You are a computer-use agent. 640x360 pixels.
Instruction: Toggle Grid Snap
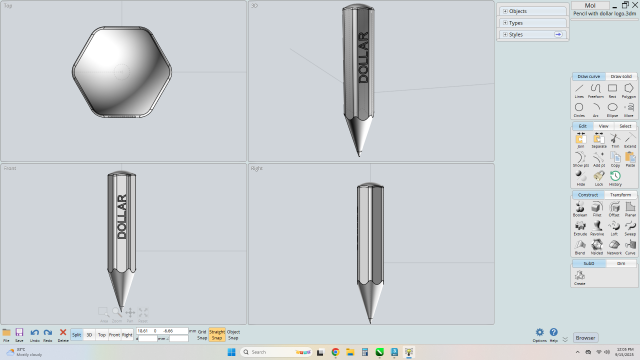click(202, 335)
